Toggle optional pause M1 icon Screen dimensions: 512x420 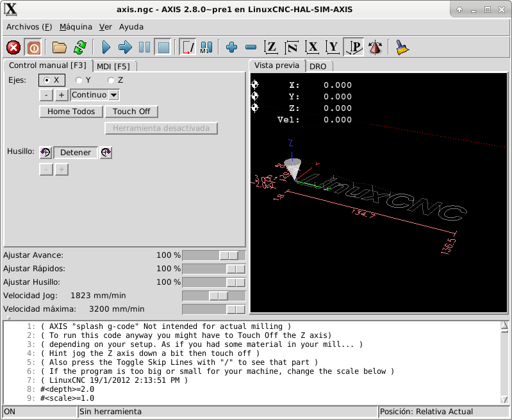pos(206,47)
